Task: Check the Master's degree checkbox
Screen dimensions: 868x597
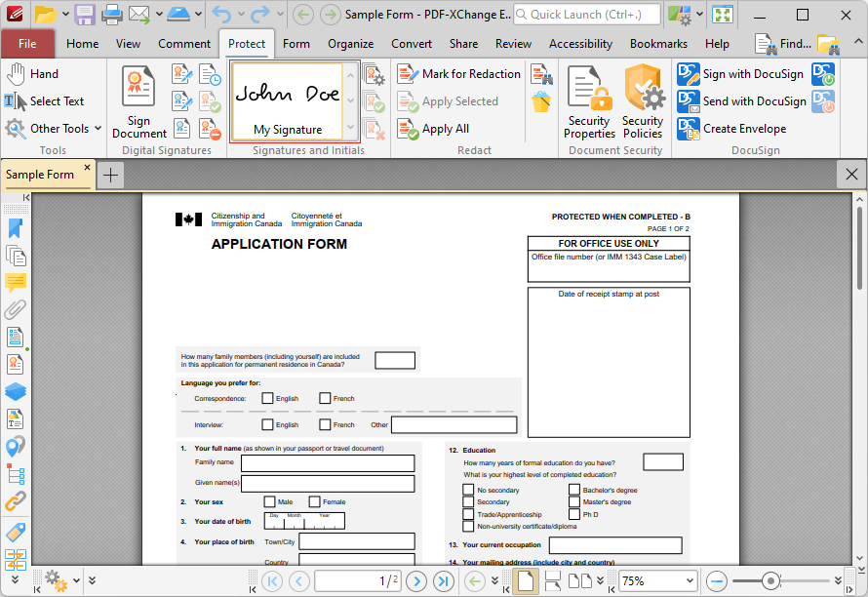Action: pos(574,501)
